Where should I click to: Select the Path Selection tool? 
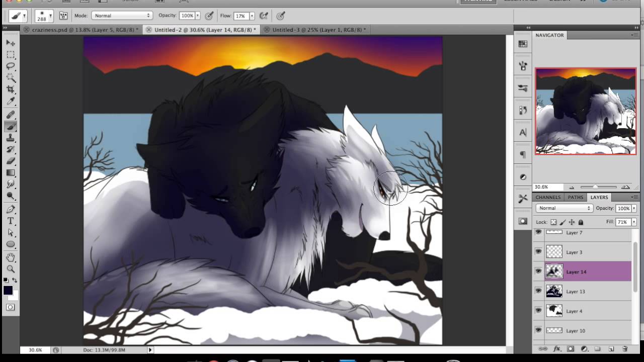coord(11,233)
